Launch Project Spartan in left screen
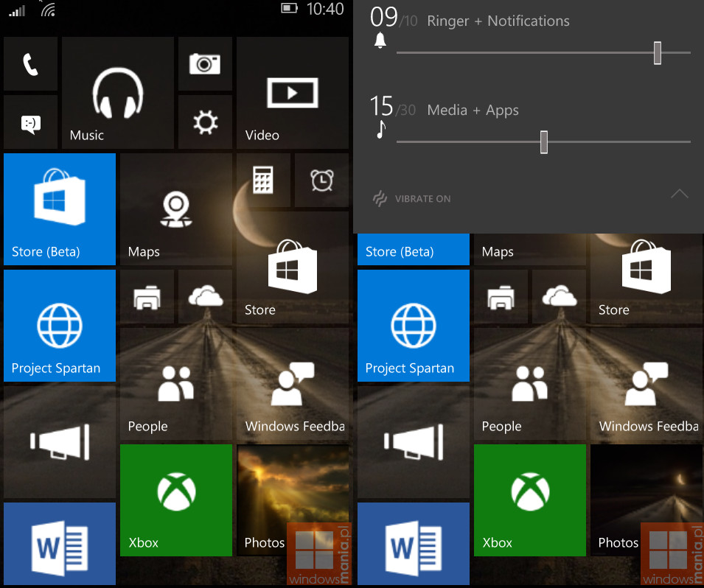The height and width of the screenshot is (588, 704). point(60,326)
